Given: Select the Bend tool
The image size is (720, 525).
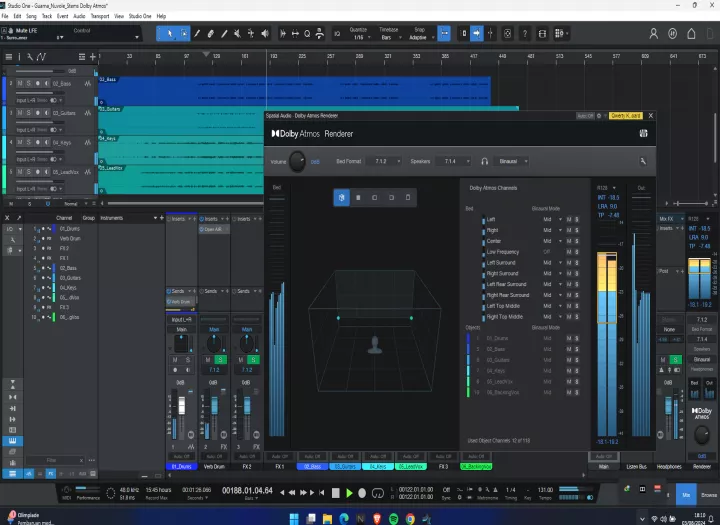Looking at the screenshot, I should pyautogui.click(x=251, y=34).
